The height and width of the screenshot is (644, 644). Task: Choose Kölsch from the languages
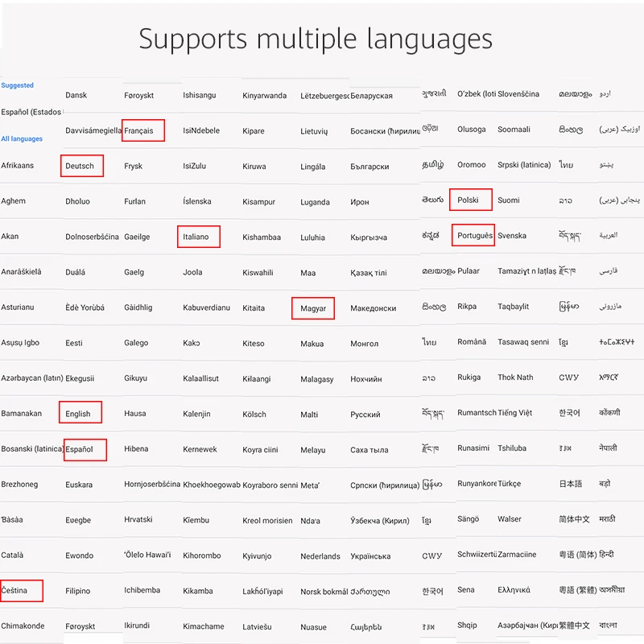pos(254,415)
